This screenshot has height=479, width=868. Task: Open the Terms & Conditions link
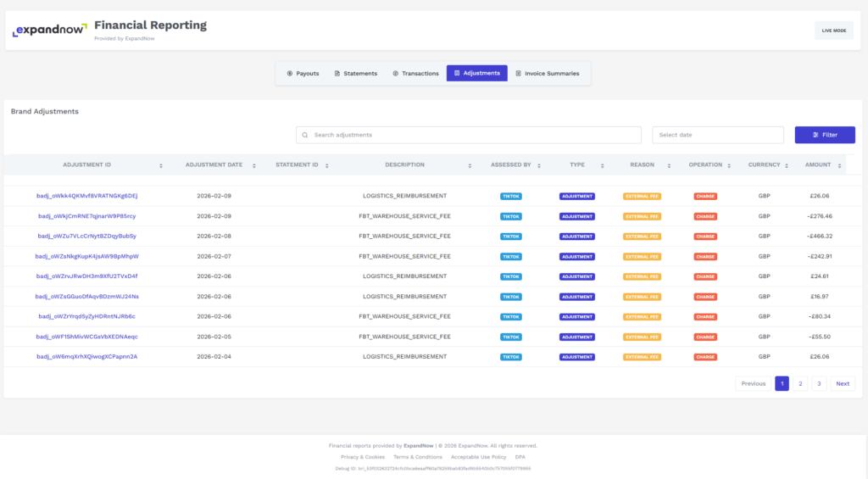point(418,458)
